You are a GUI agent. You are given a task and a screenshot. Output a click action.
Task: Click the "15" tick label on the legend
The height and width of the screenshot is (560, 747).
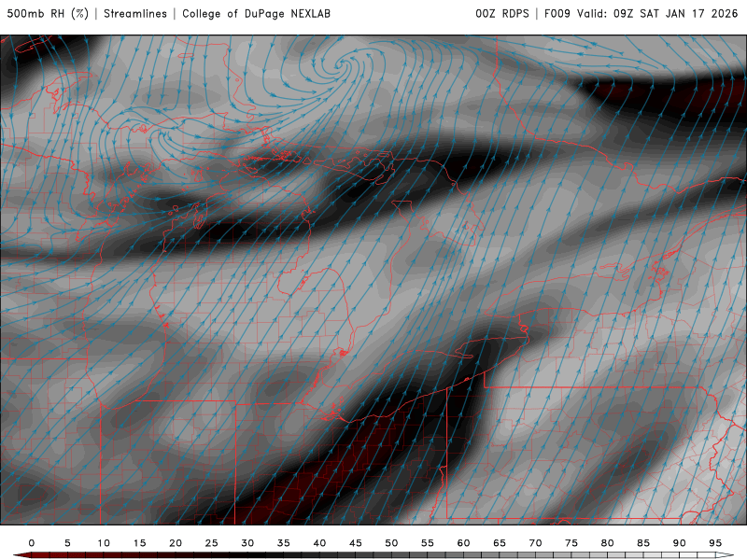139,543
